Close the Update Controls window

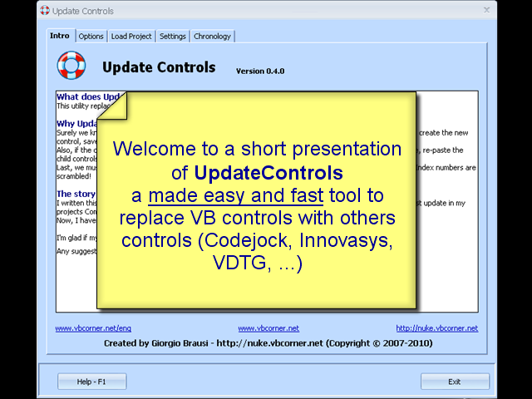[x=486, y=10]
